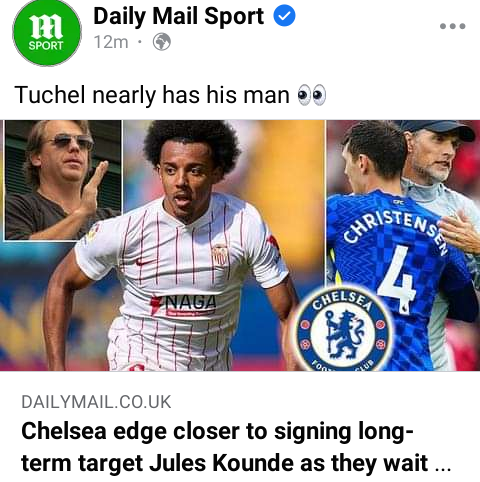480x482 pixels.
Task: Tap the green M Sport logo text
Action: coord(46,33)
